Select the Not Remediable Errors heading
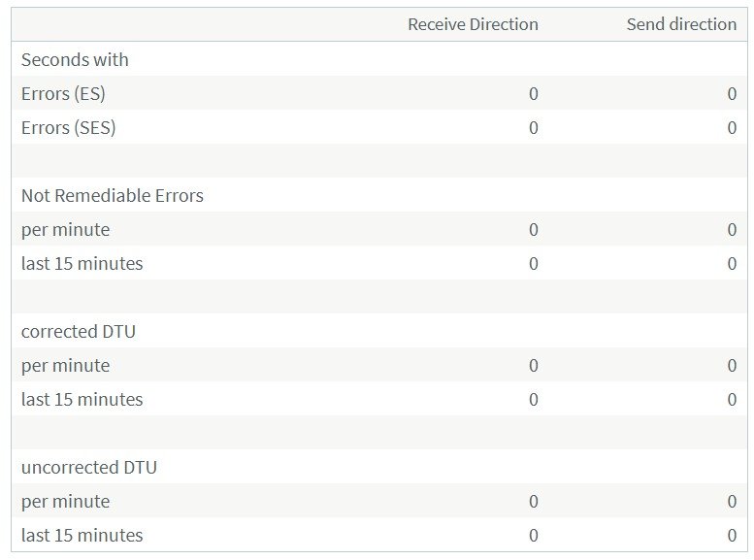This screenshot has height=560, width=754. [113, 195]
